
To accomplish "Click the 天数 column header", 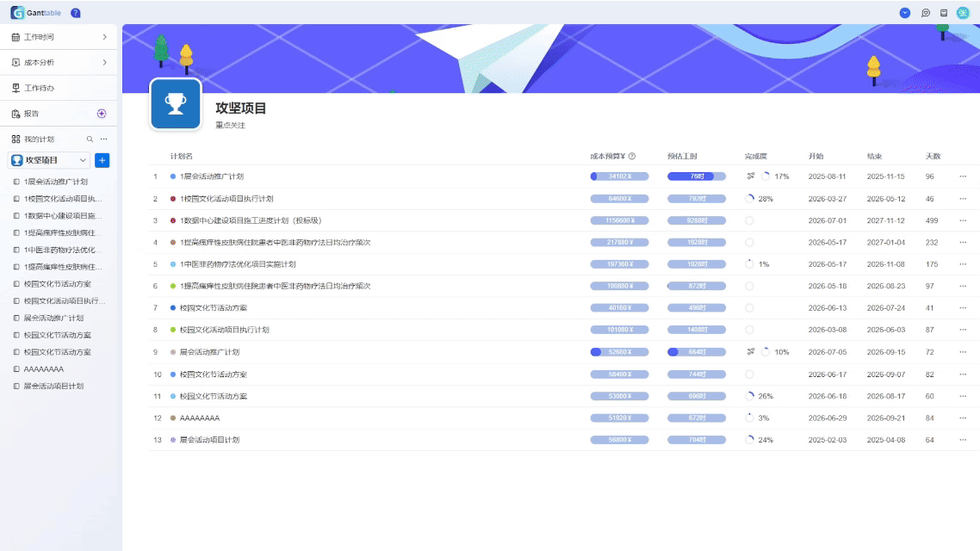I will click(933, 156).
